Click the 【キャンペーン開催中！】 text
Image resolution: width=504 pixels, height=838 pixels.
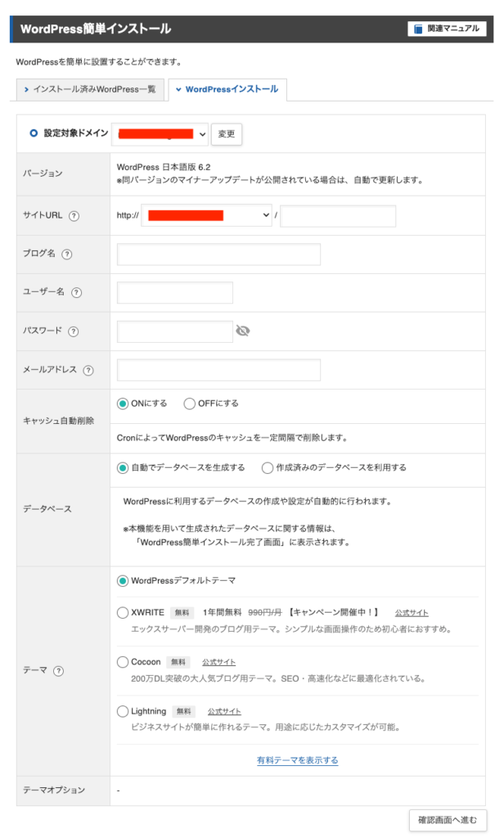pyautogui.click(x=334, y=612)
